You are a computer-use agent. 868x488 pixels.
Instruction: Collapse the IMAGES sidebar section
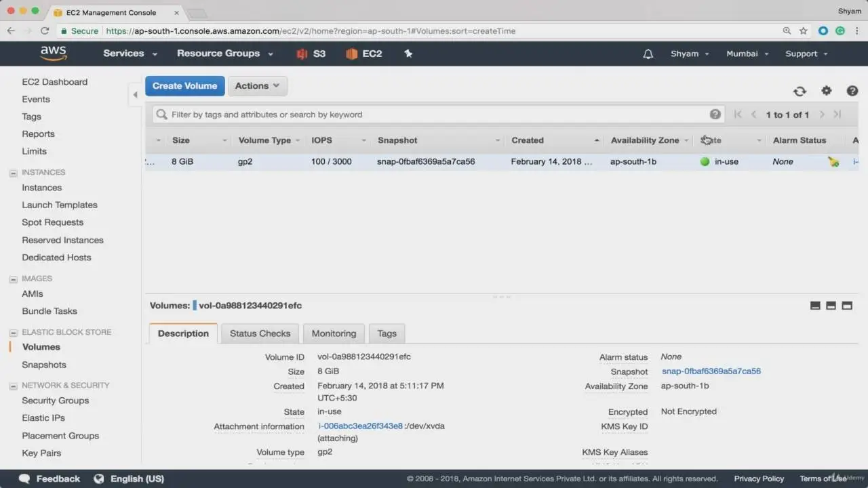pos(13,279)
